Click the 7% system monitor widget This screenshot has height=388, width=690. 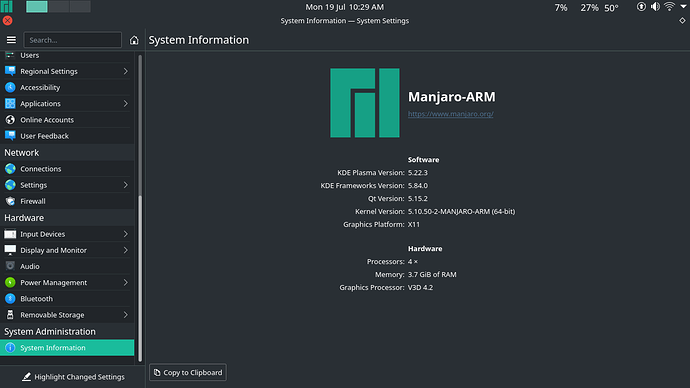[x=561, y=8]
